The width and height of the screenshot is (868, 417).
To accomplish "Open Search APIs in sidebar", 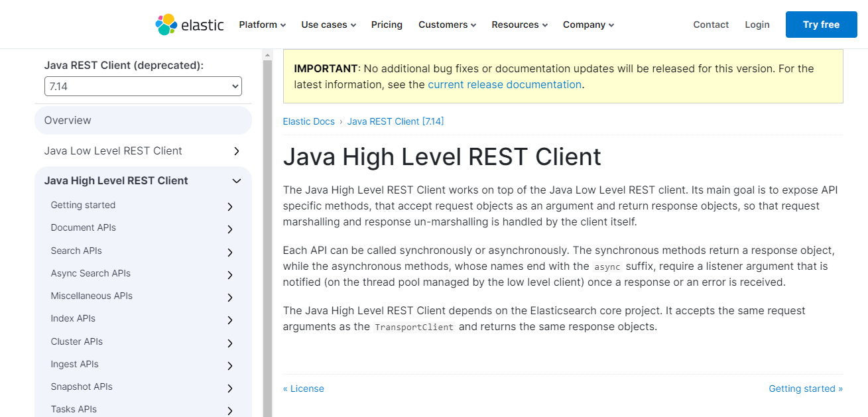I will 76,251.
